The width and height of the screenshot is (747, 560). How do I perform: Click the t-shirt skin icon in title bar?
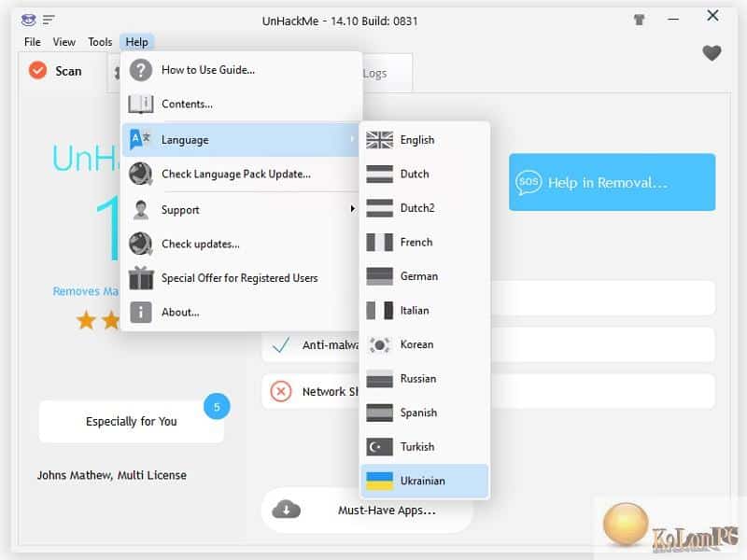pos(639,20)
